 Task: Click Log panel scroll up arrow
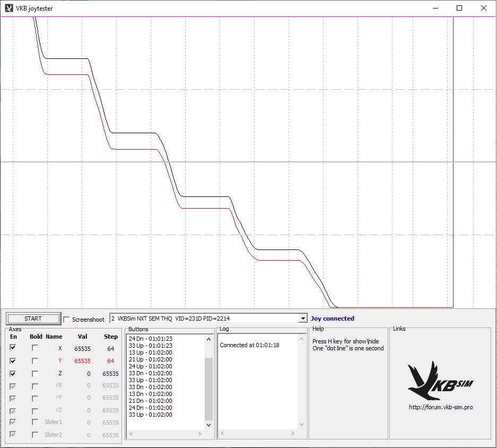point(301,339)
